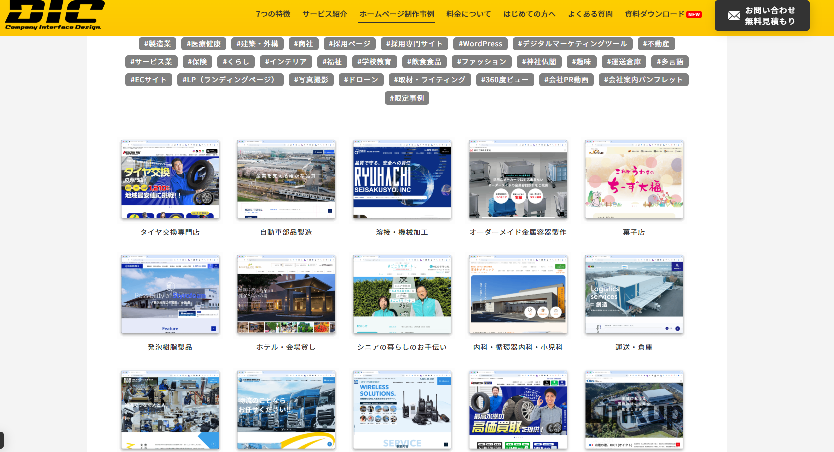
Task: Go to サービス紹介 in navigation
Action: pyautogui.click(x=325, y=15)
